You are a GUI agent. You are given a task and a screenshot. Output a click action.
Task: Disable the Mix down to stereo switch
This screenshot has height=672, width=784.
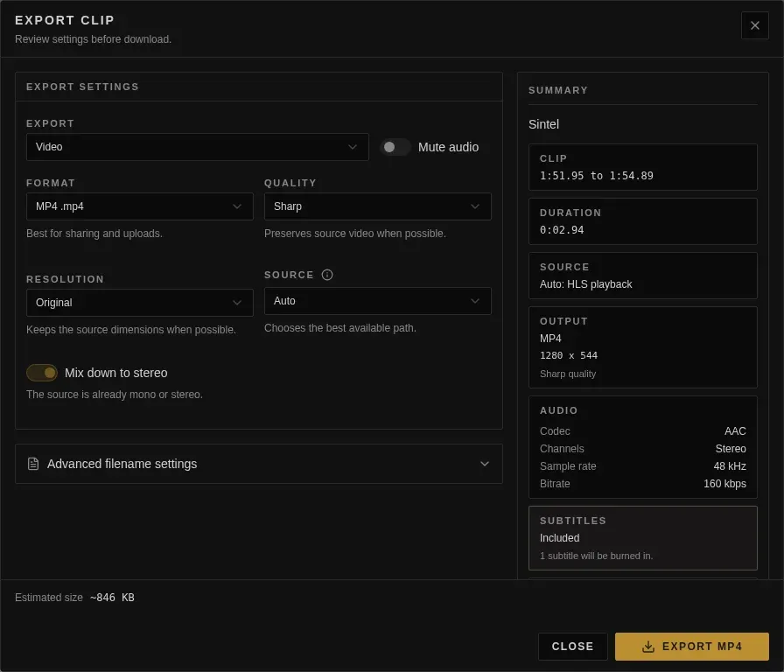(42, 373)
